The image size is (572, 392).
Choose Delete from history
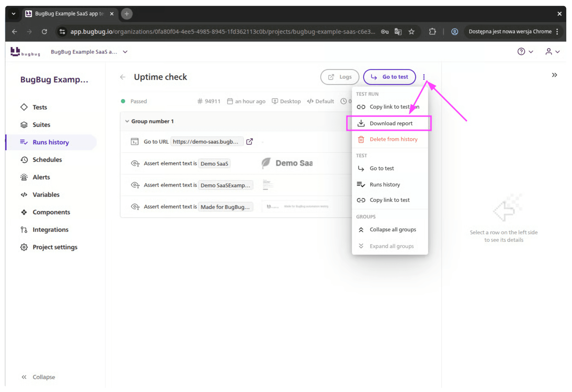(x=390, y=139)
